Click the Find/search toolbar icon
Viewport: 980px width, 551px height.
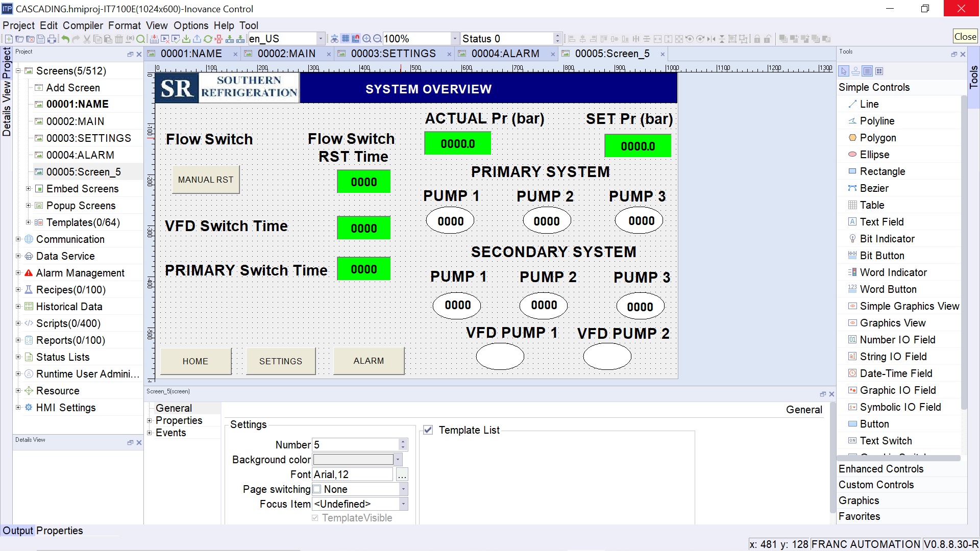tap(140, 39)
